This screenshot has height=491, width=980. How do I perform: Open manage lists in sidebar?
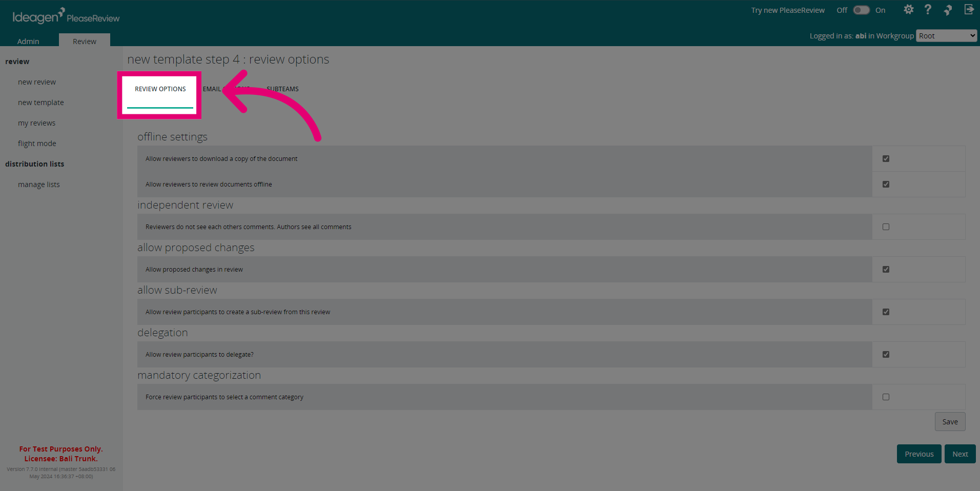[39, 185]
